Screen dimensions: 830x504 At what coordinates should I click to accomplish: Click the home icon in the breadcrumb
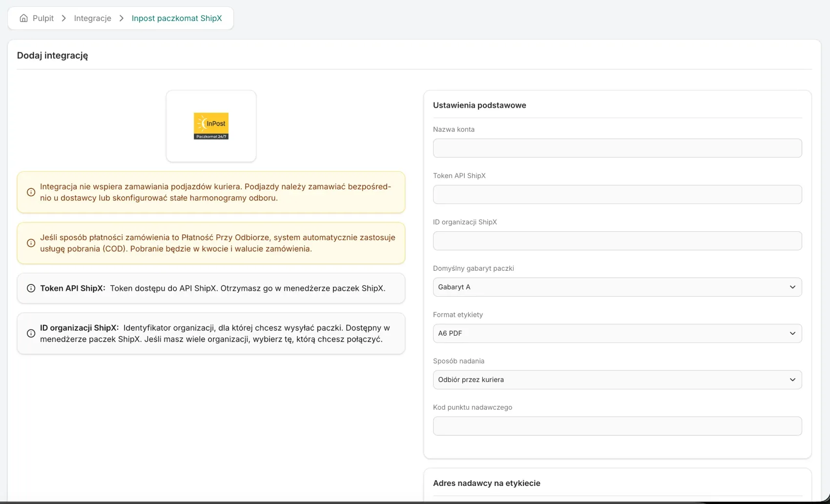pyautogui.click(x=23, y=18)
